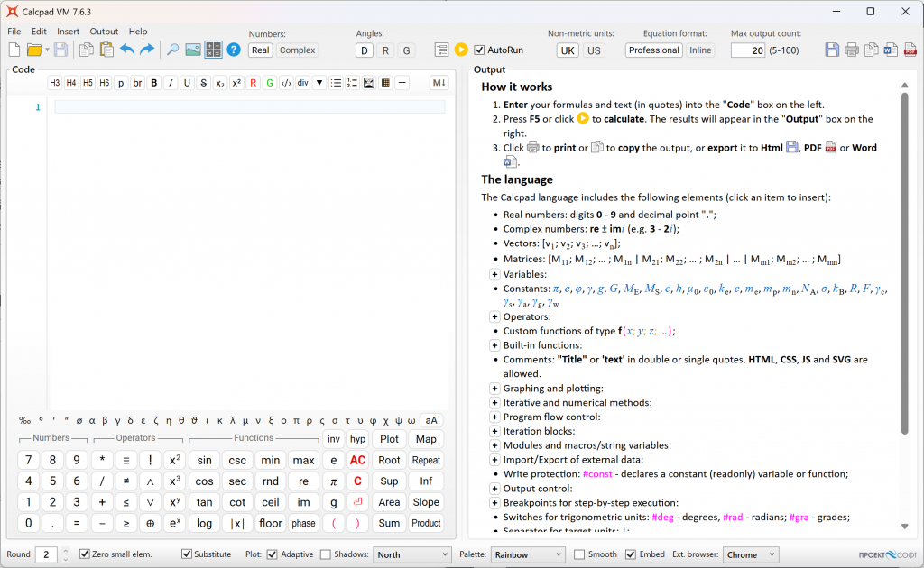Select US non-metric units

pos(594,50)
